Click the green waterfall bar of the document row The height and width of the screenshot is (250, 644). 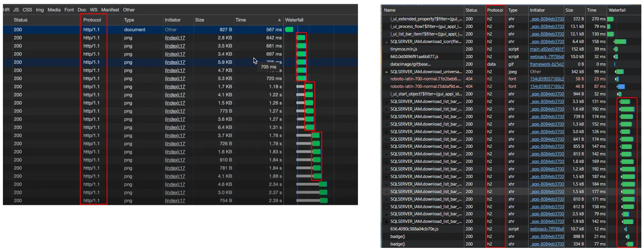point(289,29)
